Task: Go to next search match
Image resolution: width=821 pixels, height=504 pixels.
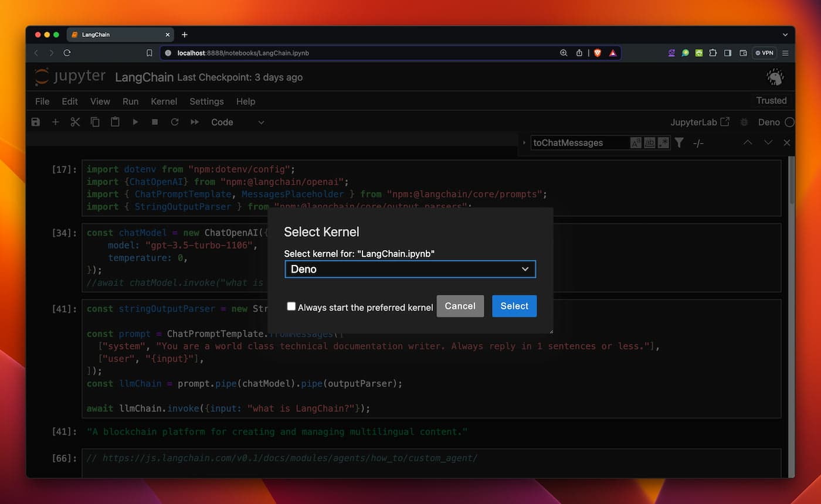Action: coord(768,142)
